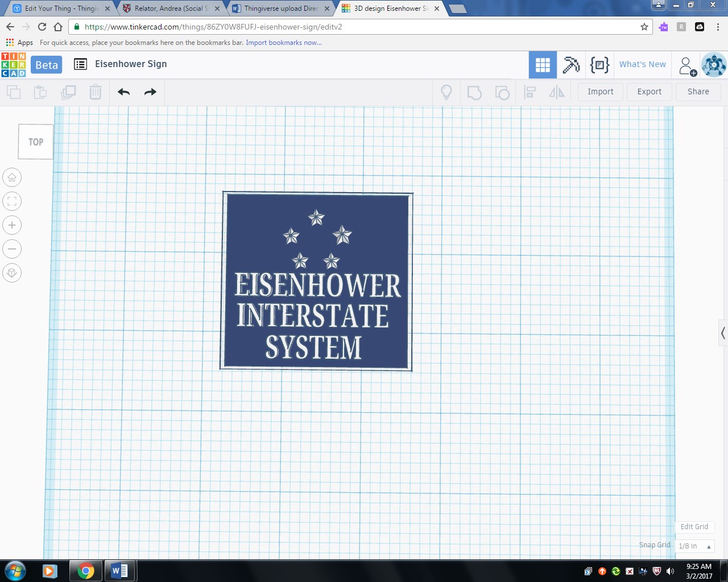Viewport: 728px width, 582px height.
Task: Click the Fit all in view icon
Action: 12,201
